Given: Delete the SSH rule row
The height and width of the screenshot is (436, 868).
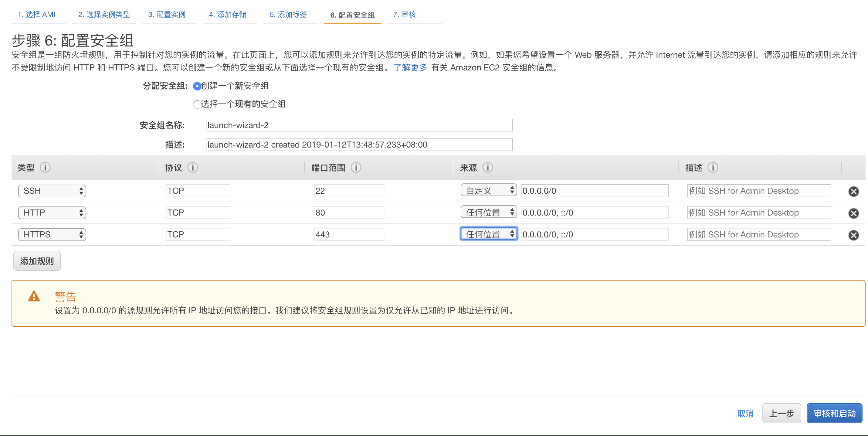Looking at the screenshot, I should [x=853, y=192].
